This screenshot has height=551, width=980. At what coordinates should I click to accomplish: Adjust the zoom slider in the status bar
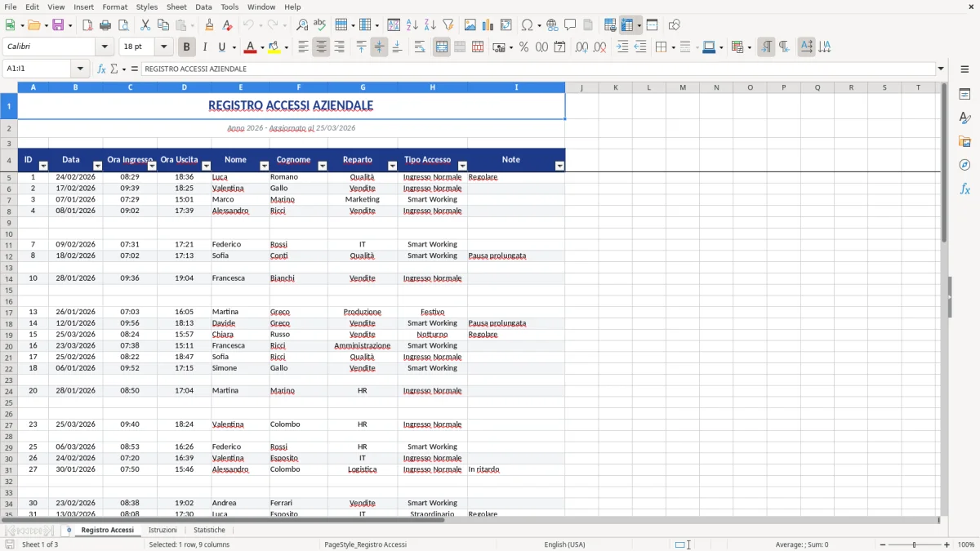point(913,544)
